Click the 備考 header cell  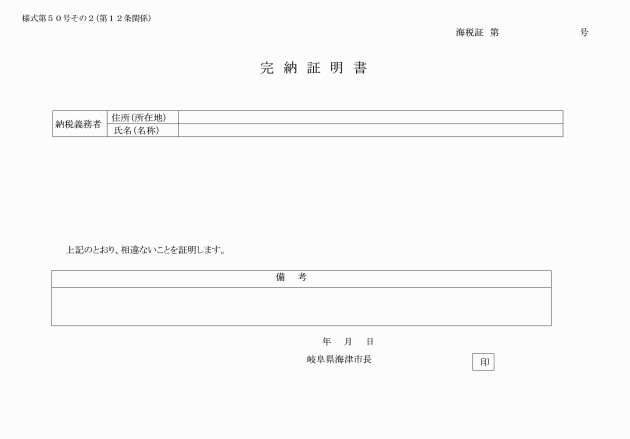coord(301,279)
